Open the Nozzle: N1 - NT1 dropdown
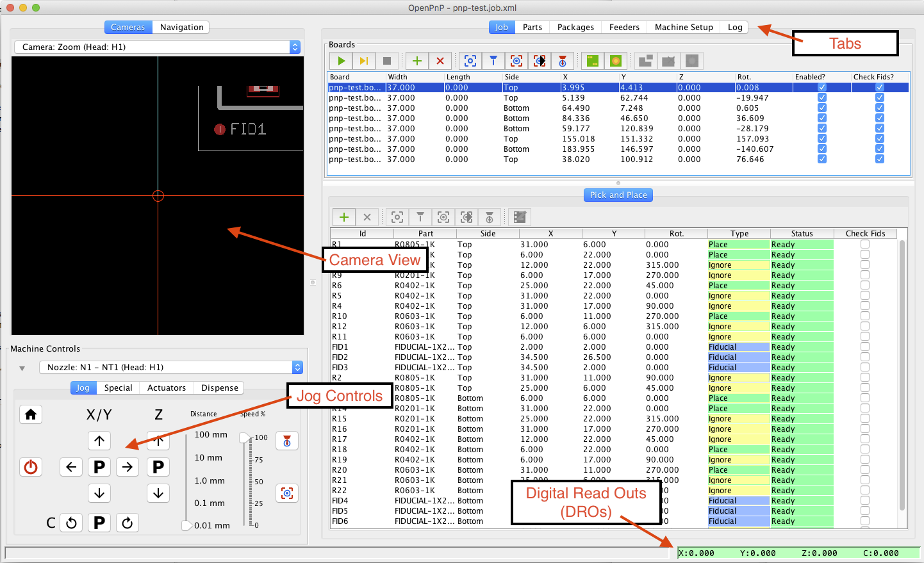 coord(171,367)
